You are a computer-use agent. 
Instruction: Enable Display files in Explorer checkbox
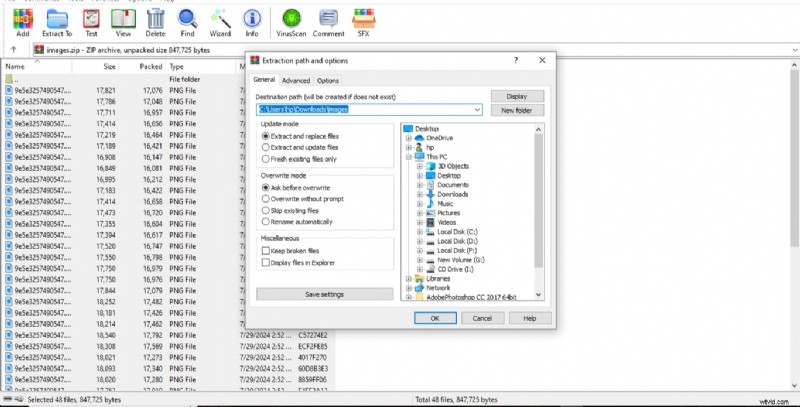(x=265, y=263)
